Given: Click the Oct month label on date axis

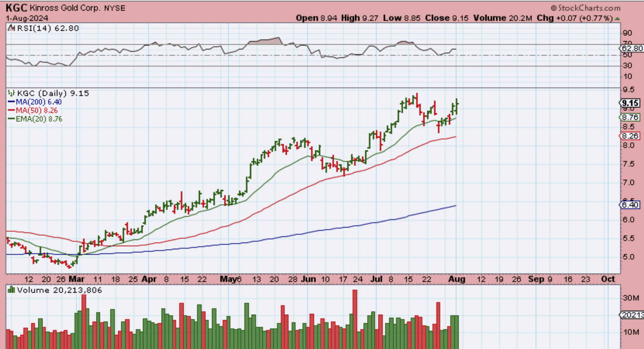Looking at the screenshot, I should pos(608,279).
